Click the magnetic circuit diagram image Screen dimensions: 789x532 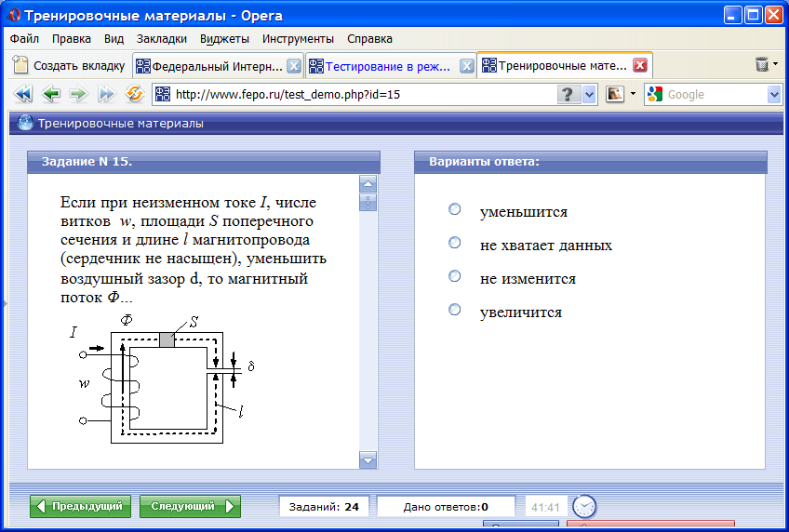(x=163, y=379)
